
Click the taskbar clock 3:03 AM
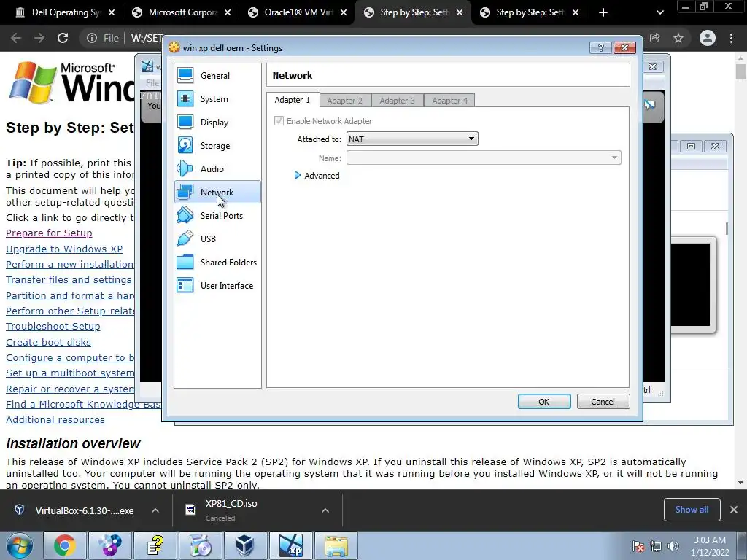710,540
